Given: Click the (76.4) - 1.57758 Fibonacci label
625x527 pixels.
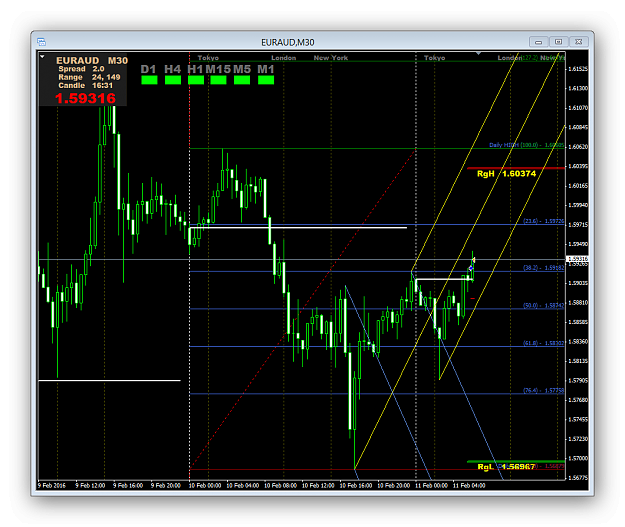Looking at the screenshot, I should click(x=543, y=391).
